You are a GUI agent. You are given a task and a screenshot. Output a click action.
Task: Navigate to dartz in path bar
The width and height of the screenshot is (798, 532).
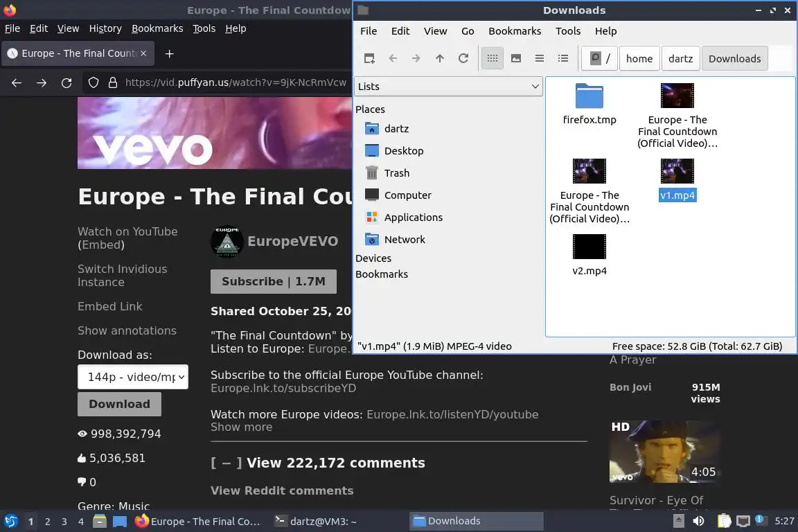tap(680, 59)
